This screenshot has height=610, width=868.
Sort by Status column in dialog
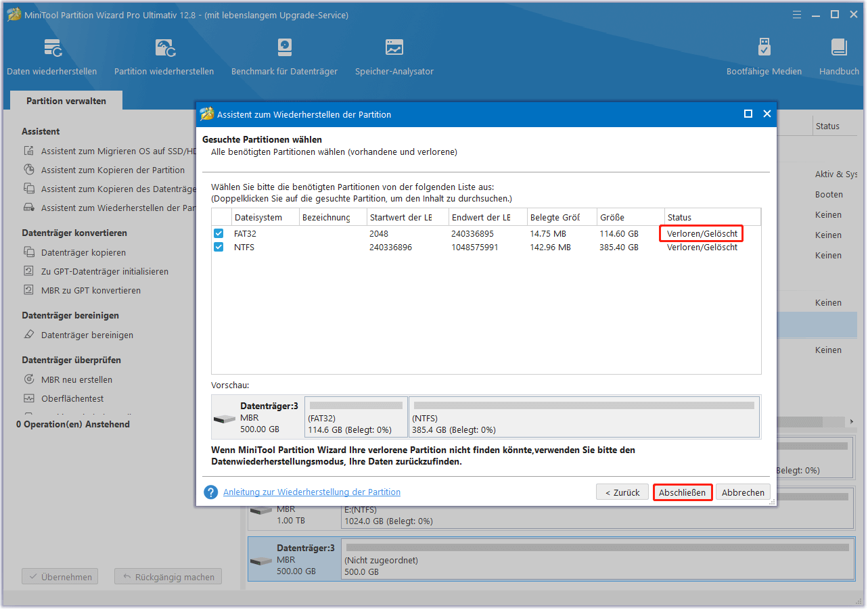click(x=712, y=217)
